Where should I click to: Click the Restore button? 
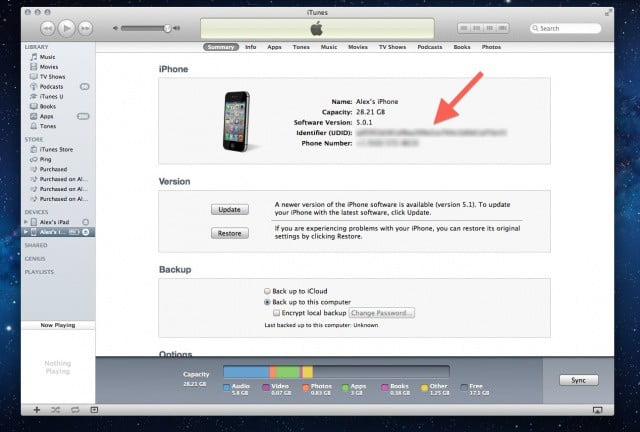229,233
